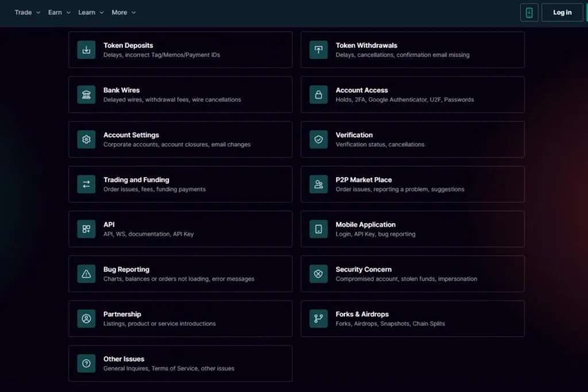The height and width of the screenshot is (392, 588).
Task: Click 'Charts, balances or orders not loading' text
Action: point(157,279)
